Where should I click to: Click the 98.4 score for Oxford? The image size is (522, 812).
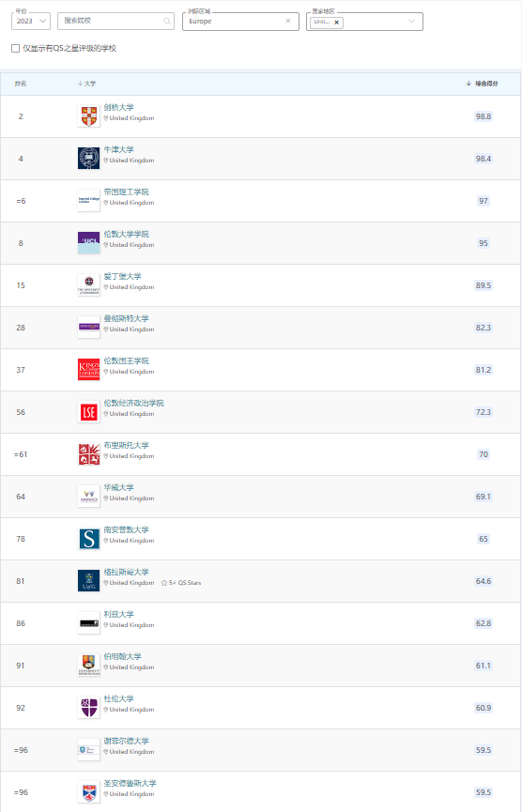coord(484,159)
